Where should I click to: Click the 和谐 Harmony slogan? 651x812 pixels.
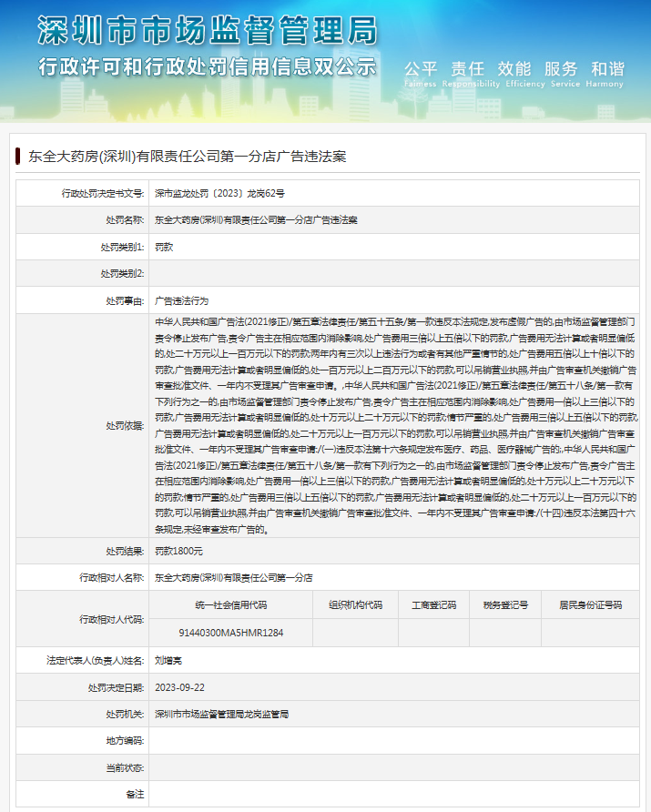point(605,74)
